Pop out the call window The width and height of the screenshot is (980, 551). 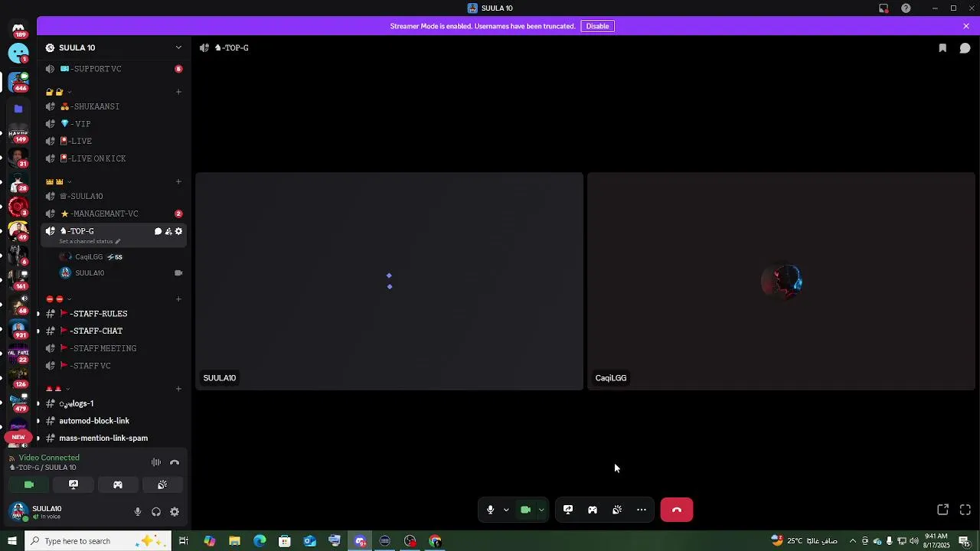[x=943, y=510]
